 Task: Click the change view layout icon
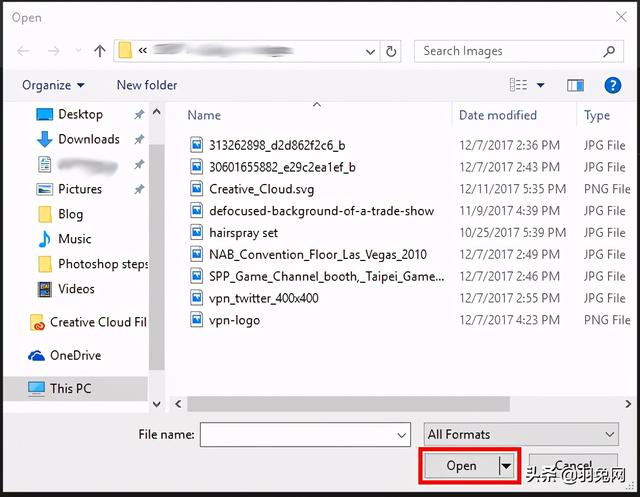pos(518,86)
